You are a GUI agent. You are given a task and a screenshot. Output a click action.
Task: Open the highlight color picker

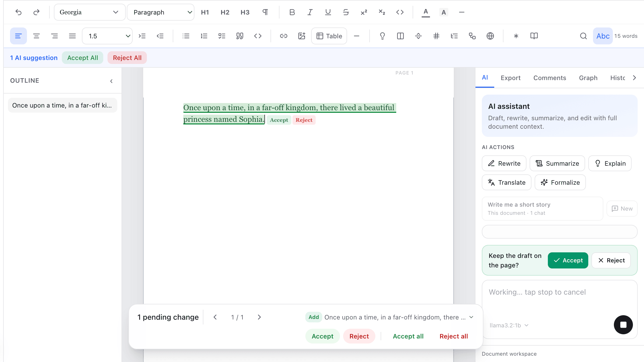click(x=444, y=12)
